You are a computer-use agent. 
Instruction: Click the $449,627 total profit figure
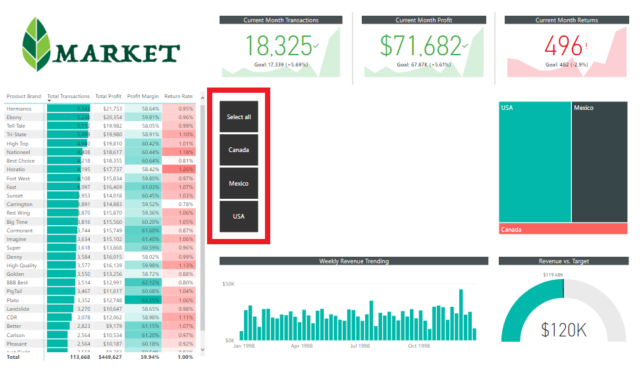(x=110, y=357)
